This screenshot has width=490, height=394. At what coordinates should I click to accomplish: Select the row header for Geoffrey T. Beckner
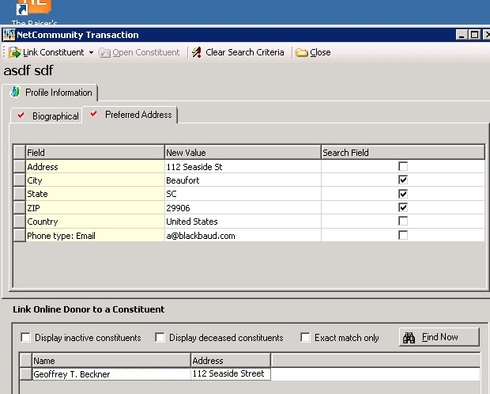(x=26, y=374)
